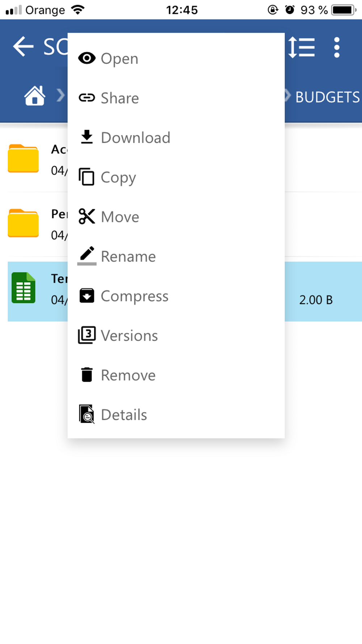
Task: Click the Download arrow icon
Action: (x=87, y=137)
